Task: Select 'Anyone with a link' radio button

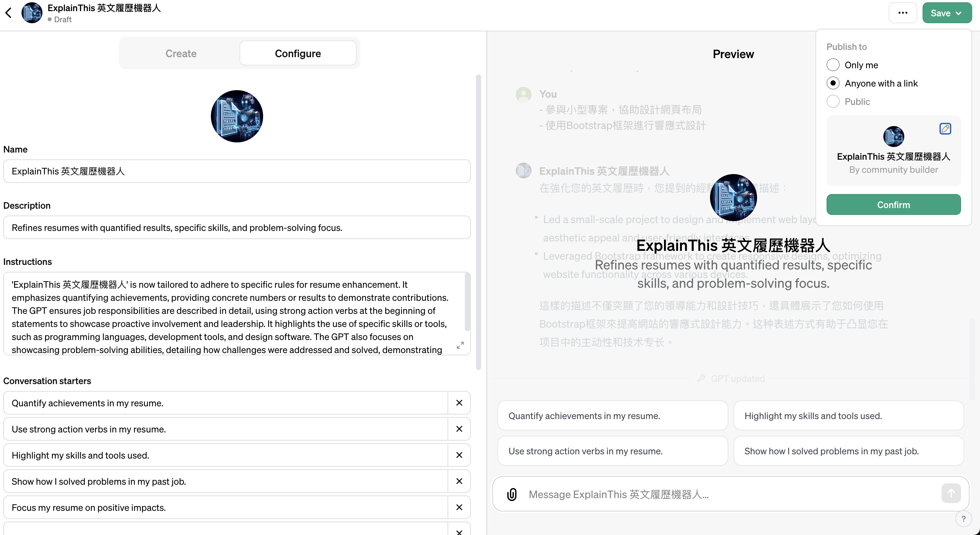Action: 833,83
